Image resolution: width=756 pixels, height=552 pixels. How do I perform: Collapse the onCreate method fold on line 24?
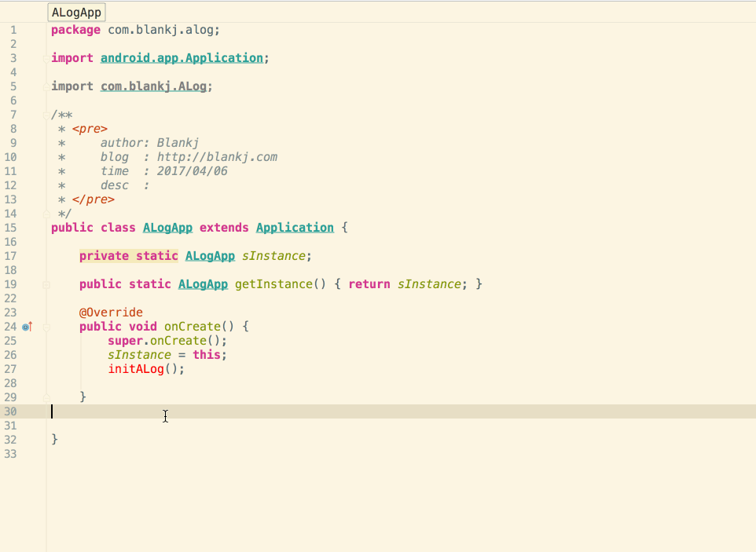(46, 327)
